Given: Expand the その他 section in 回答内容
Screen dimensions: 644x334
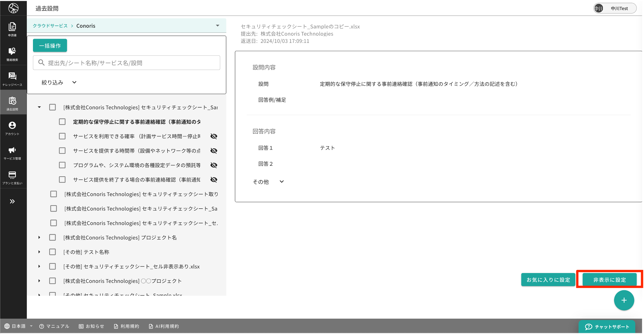Looking at the screenshot, I should [x=282, y=182].
